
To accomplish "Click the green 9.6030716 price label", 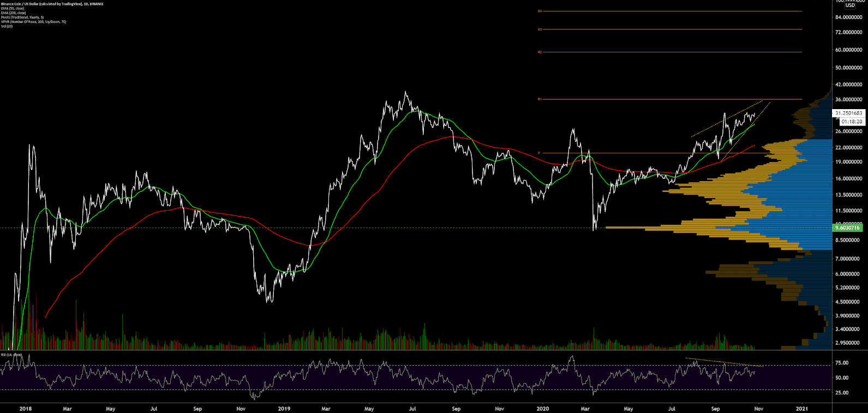I will point(848,228).
